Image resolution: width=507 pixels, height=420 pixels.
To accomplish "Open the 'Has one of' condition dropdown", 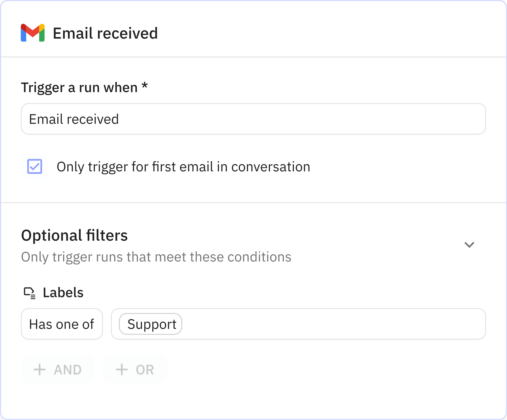I will [x=62, y=324].
